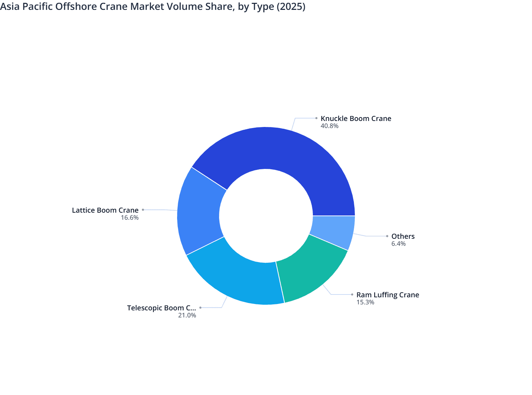Click the 16.6% percentage text
The image size is (532, 395).
pyautogui.click(x=129, y=218)
